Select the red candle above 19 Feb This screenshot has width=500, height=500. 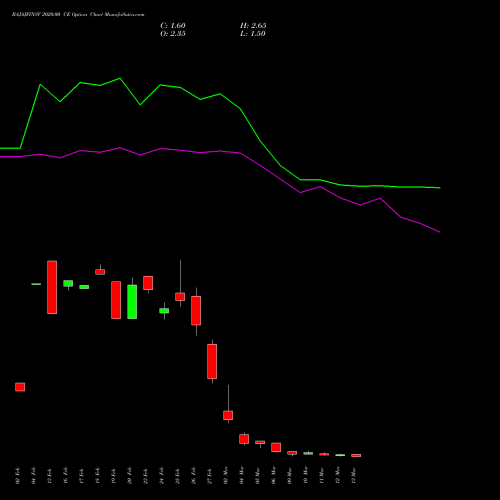[116, 300]
